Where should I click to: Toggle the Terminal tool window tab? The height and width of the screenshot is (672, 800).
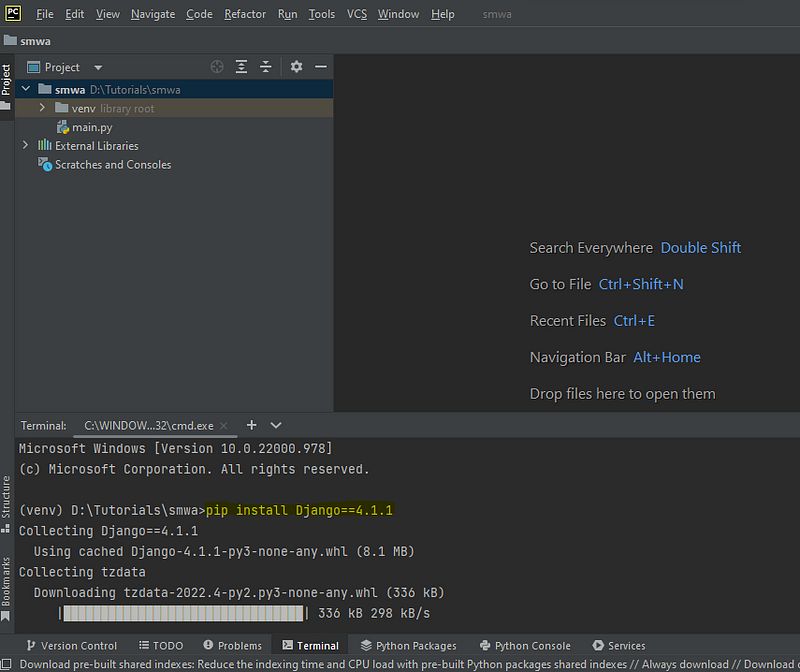pos(311,645)
